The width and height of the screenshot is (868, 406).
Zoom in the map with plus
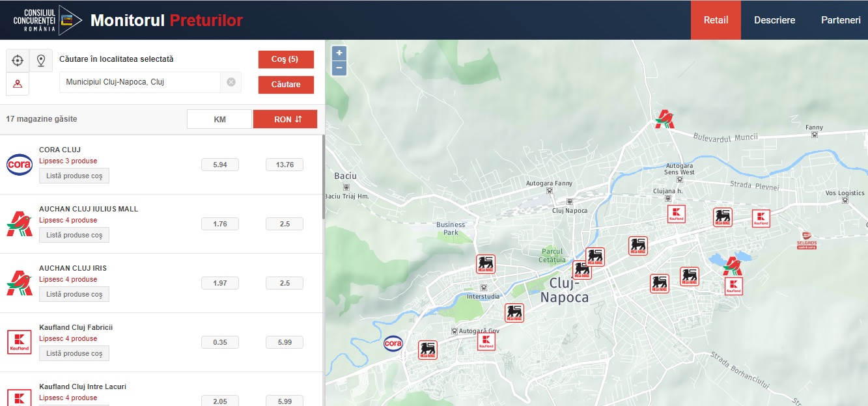click(x=339, y=53)
